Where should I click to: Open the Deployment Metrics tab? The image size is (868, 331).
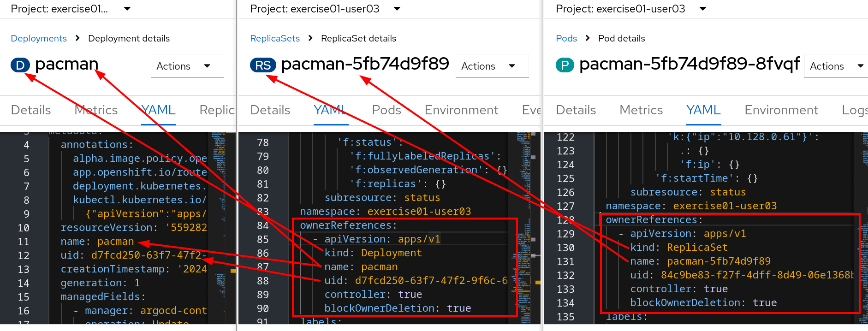click(x=96, y=110)
